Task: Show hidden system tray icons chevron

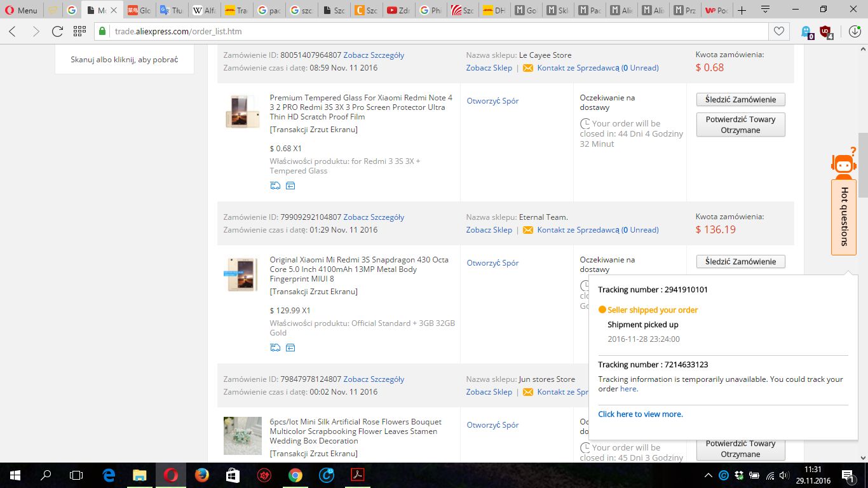Action: (709, 475)
